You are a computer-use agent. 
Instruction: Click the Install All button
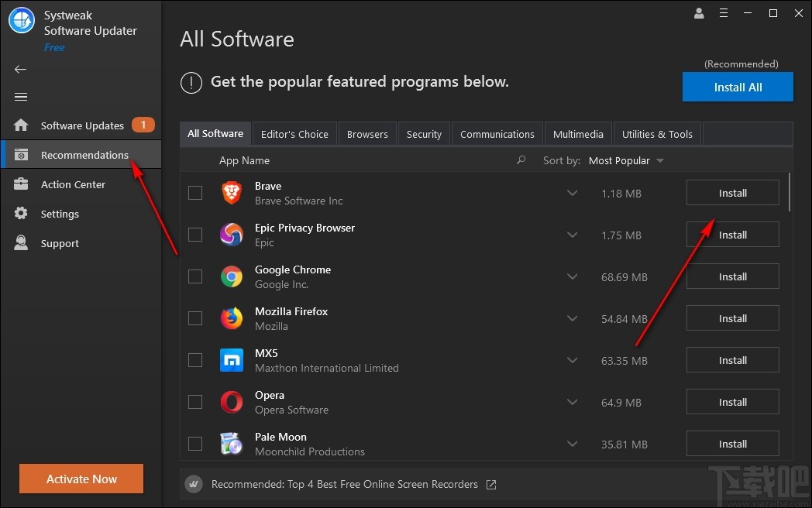737,87
